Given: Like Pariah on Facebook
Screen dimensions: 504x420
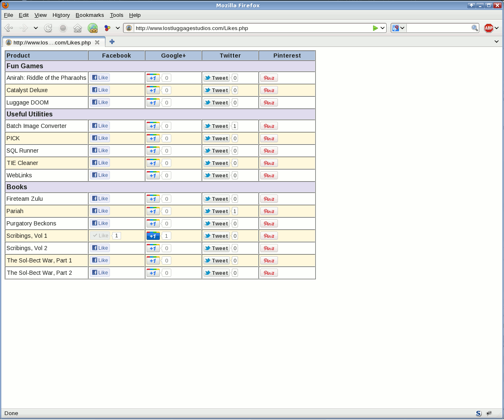Looking at the screenshot, I should click(x=100, y=211).
